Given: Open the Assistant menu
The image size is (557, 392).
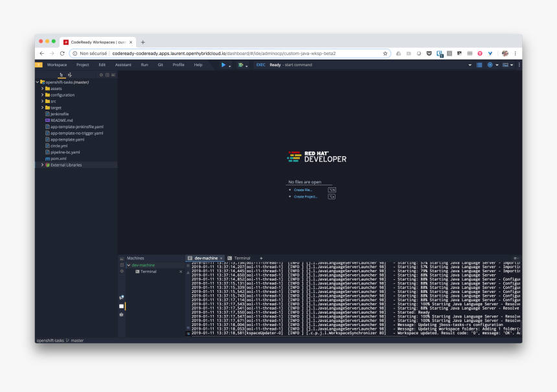Looking at the screenshot, I should [x=123, y=65].
